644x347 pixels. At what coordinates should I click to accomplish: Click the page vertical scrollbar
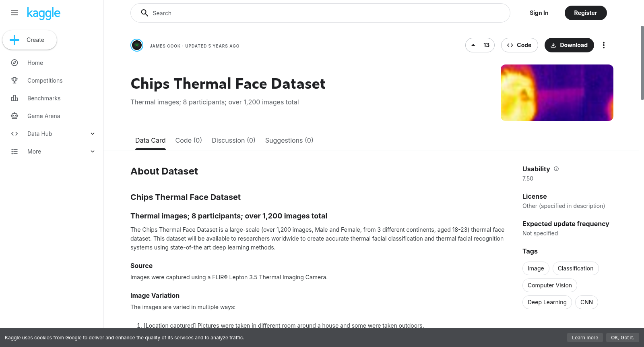pyautogui.click(x=642, y=62)
